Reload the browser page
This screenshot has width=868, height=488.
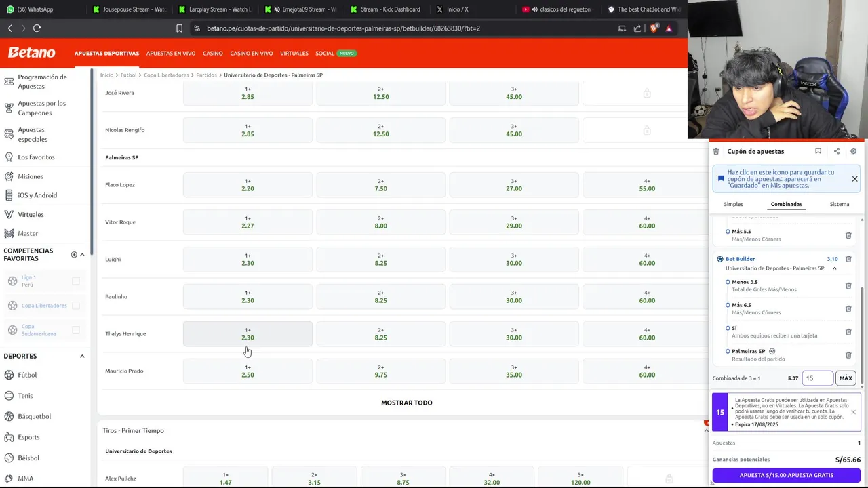(x=37, y=28)
